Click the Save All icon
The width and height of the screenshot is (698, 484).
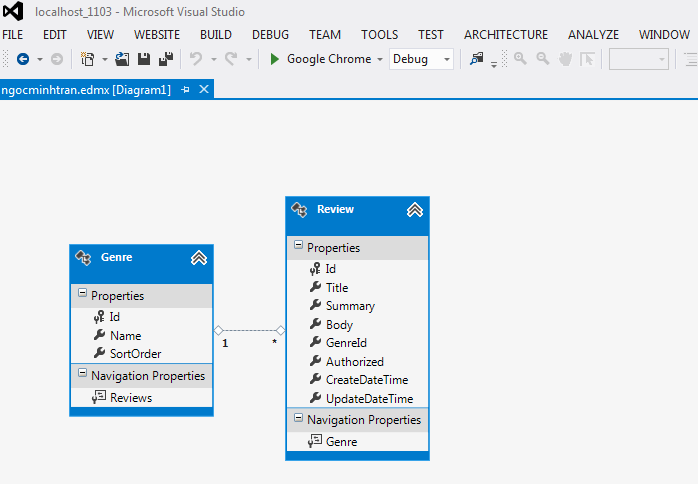166,59
